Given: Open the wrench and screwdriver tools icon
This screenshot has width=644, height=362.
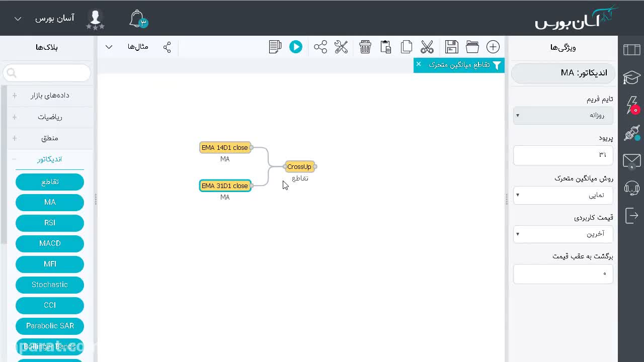Looking at the screenshot, I should (341, 47).
